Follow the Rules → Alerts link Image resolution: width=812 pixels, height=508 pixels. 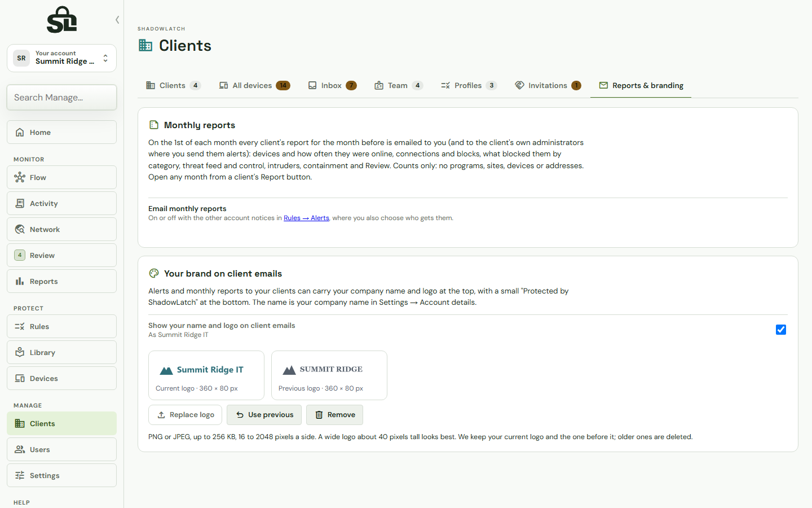click(306, 218)
